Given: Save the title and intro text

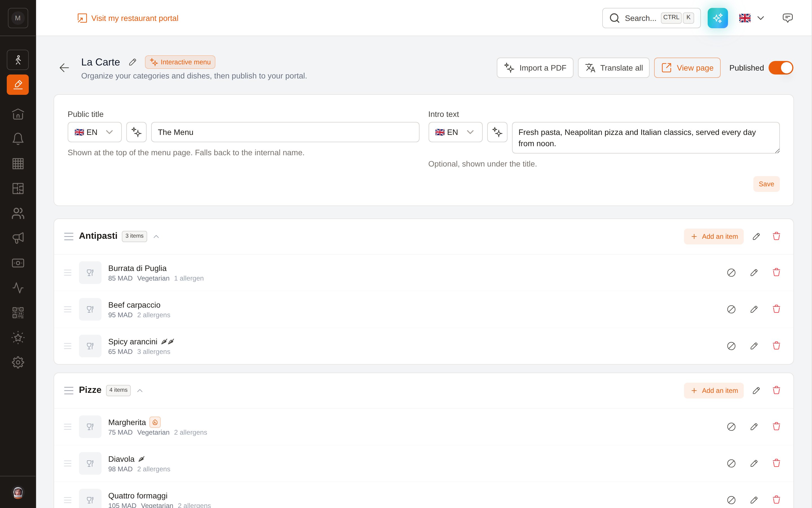Looking at the screenshot, I should 766,184.
